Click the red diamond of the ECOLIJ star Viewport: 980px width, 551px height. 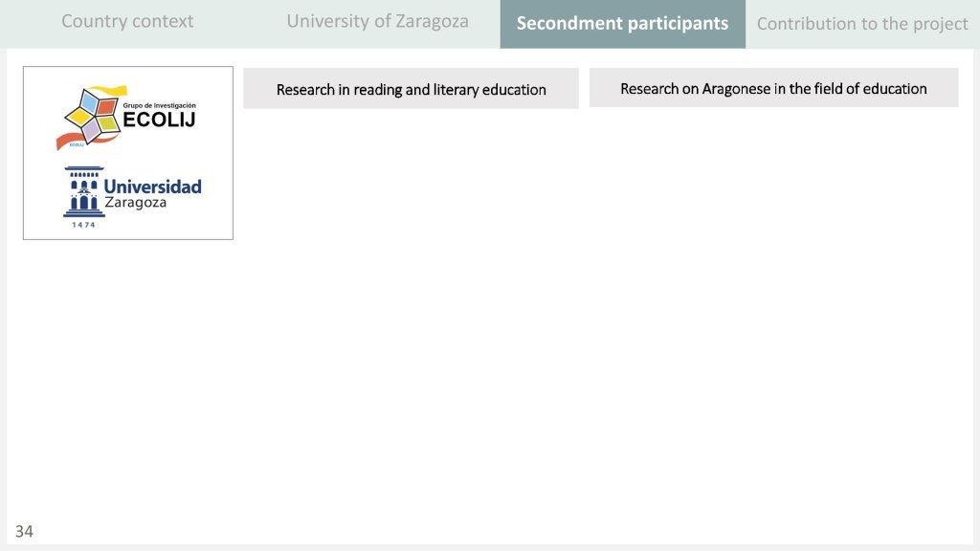pyautogui.click(x=107, y=106)
